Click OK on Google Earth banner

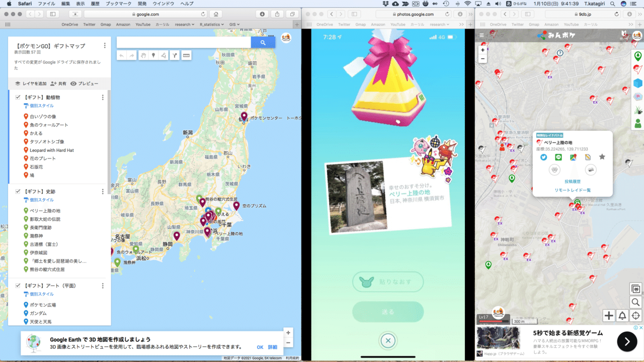point(260,347)
